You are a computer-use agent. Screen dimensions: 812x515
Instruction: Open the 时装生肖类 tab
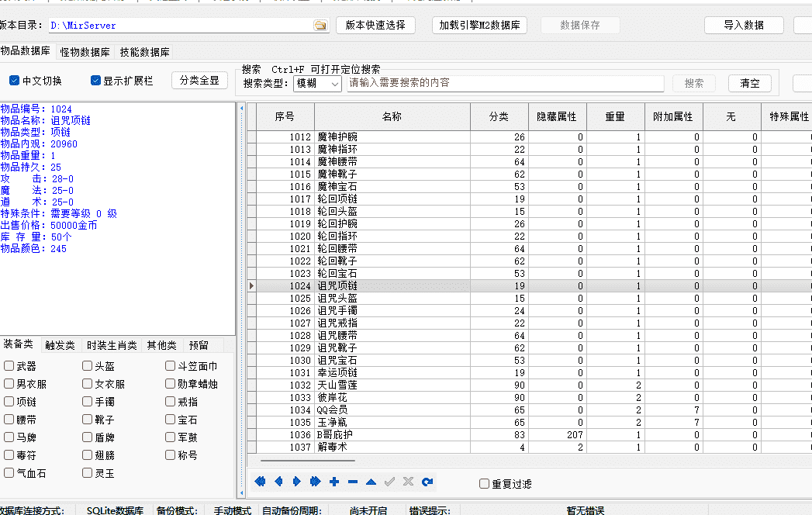[x=112, y=345]
